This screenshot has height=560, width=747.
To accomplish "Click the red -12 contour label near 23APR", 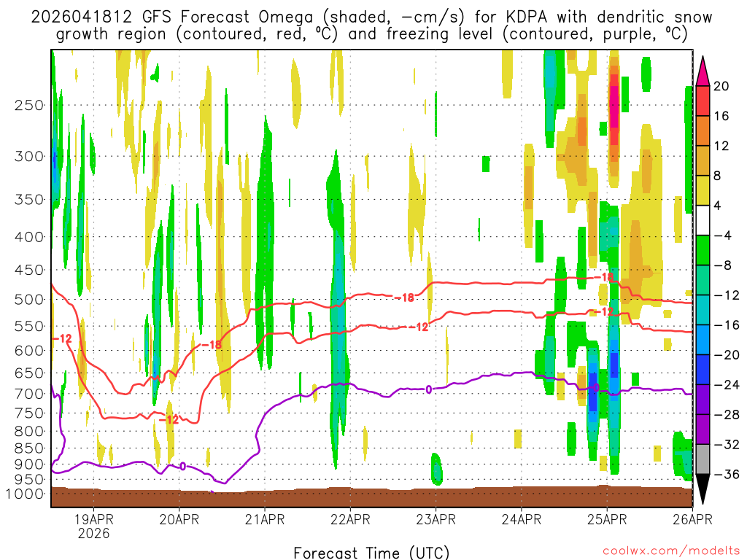I will (419, 327).
